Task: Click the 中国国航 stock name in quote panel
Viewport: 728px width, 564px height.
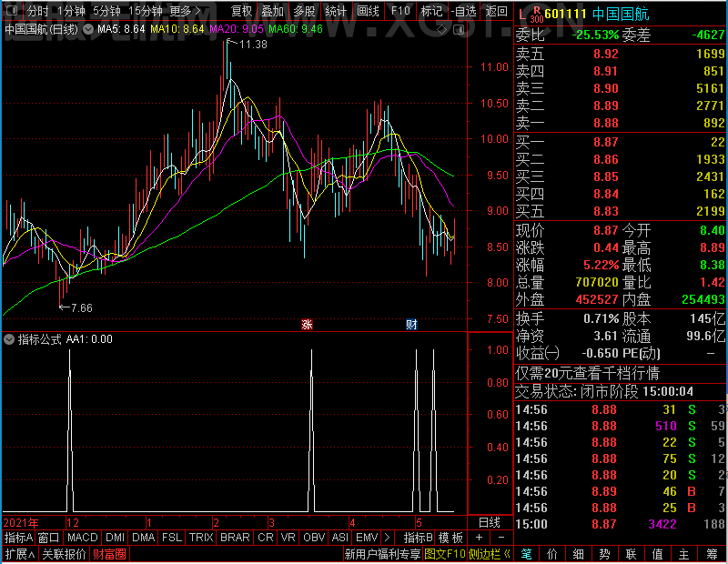Action: (621, 14)
